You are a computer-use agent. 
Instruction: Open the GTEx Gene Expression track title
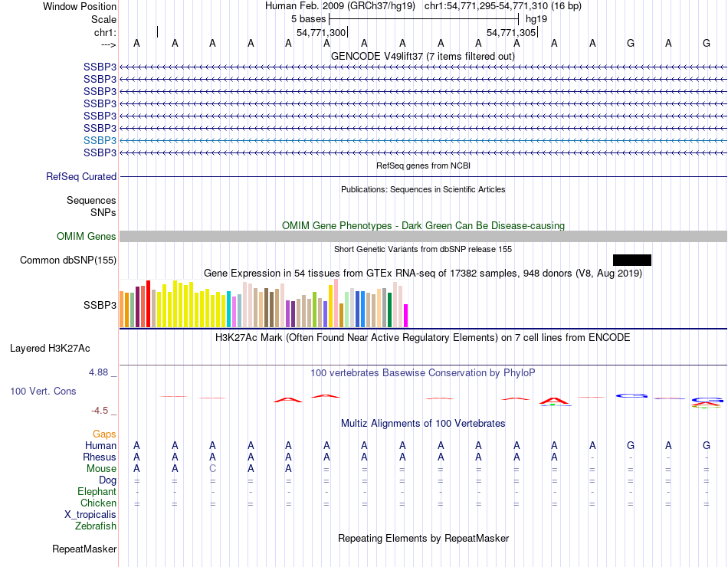423,273
